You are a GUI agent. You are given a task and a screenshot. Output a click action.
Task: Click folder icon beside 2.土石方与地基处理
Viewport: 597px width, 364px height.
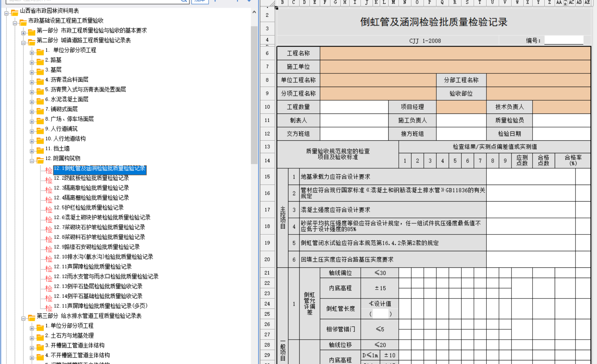40,337
